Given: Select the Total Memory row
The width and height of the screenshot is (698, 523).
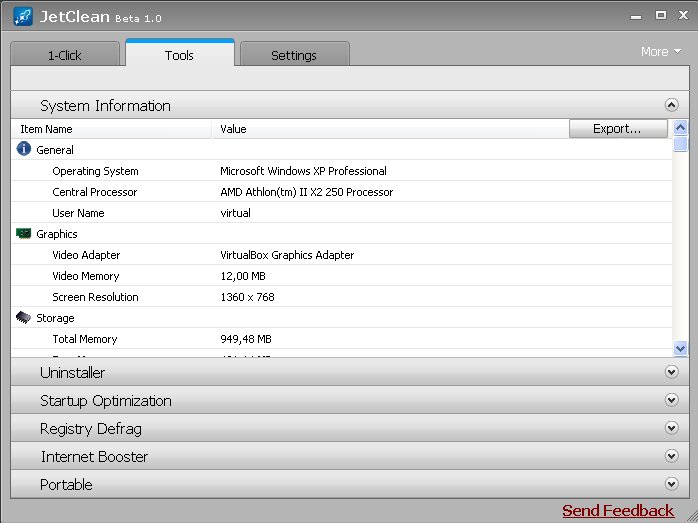Looking at the screenshot, I should click(341, 339).
